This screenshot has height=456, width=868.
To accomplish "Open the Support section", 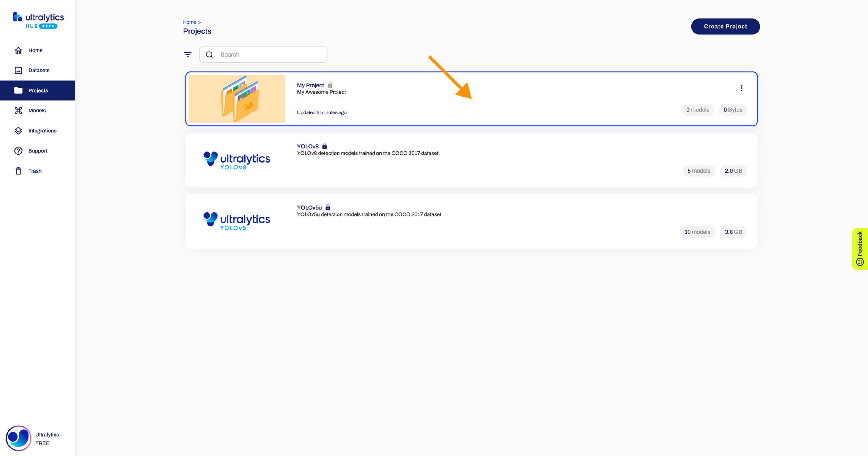I will (x=38, y=150).
